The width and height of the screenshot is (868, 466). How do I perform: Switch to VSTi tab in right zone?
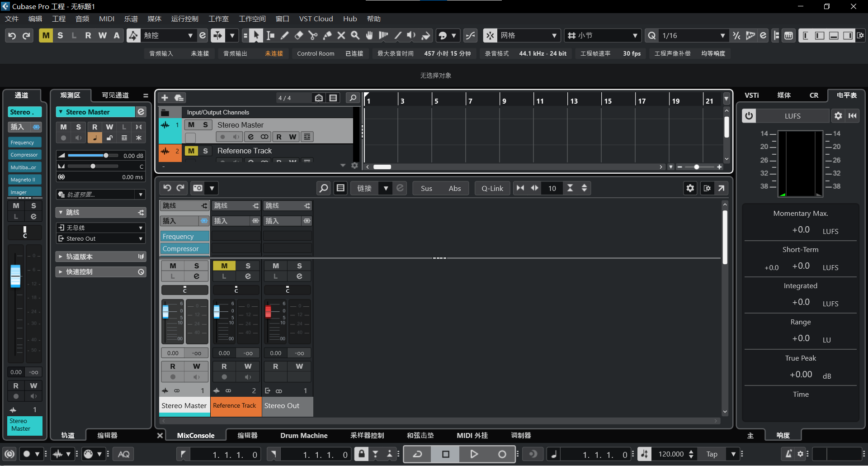[752, 95]
